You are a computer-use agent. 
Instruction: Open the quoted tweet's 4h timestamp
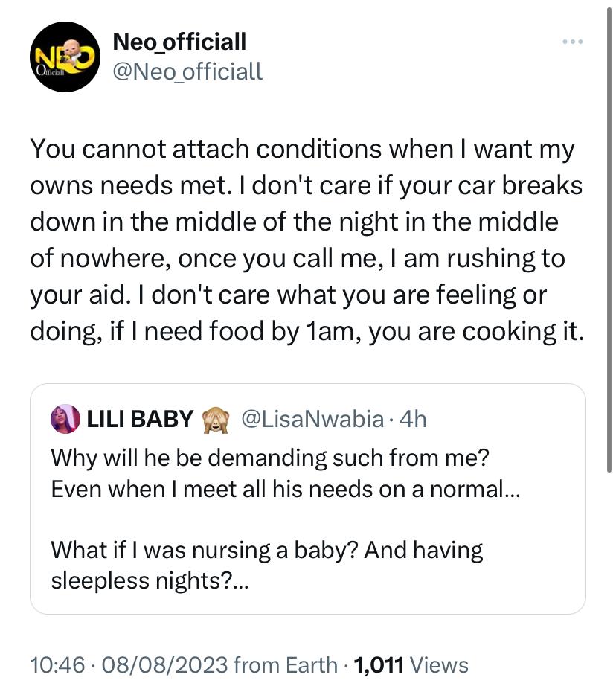point(413,419)
